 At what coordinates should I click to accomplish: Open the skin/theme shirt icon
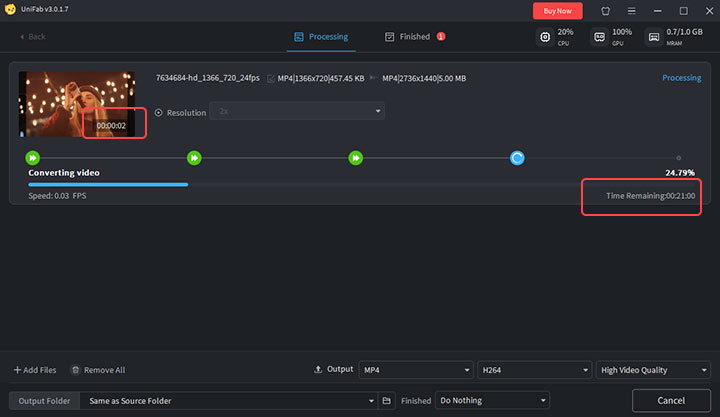point(605,11)
